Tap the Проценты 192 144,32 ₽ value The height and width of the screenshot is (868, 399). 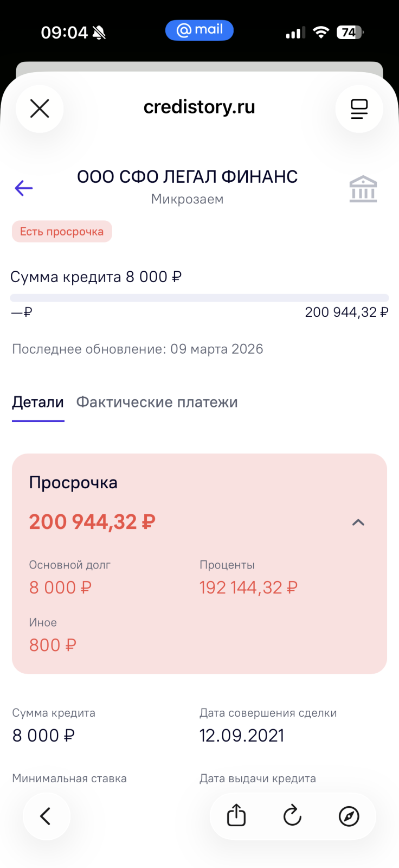(248, 588)
